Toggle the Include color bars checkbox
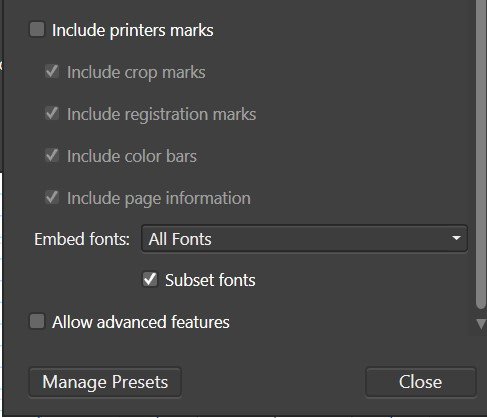The width and height of the screenshot is (487, 418). click(x=52, y=156)
